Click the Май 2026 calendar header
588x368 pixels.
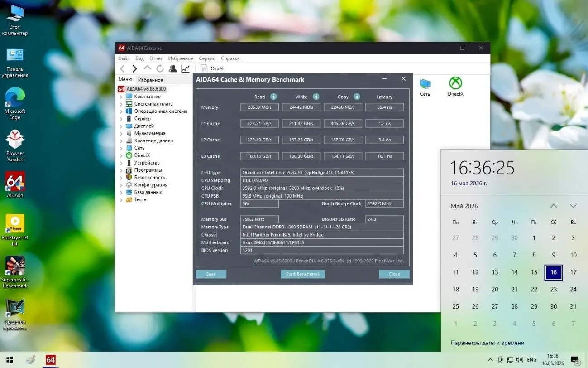pyautogui.click(x=464, y=206)
